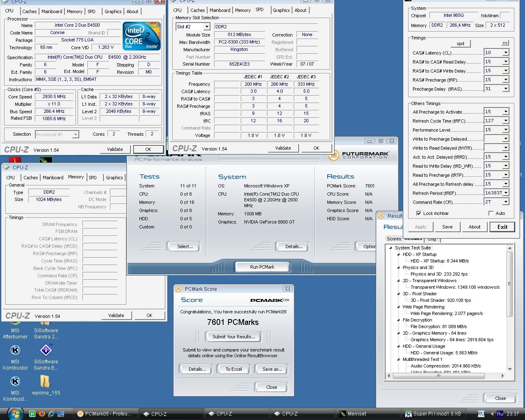This screenshot has height=420, width=525.
Task: Launch Firefox from quick launch
Action: coord(42,414)
